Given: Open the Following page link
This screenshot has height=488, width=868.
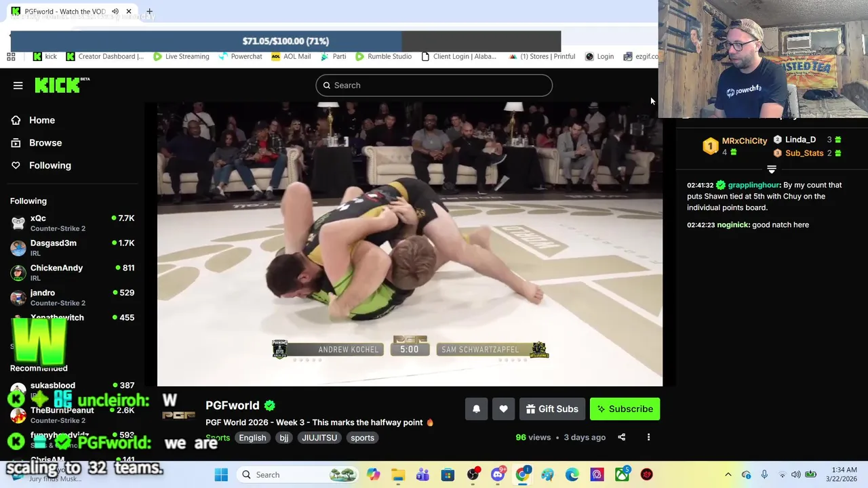Looking at the screenshot, I should (41, 165).
